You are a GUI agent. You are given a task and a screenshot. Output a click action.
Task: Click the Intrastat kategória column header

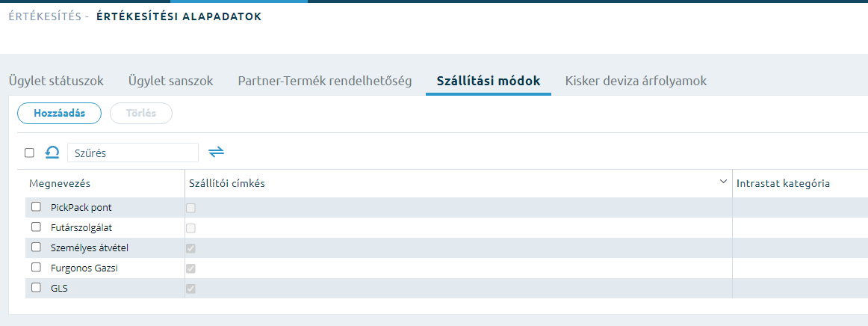(x=783, y=183)
